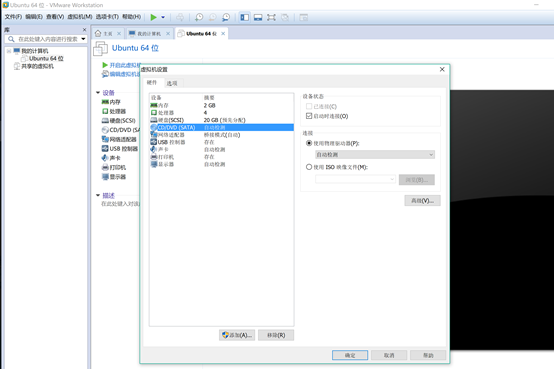Click the 浏览(B)... button
554x369 pixels.
tap(417, 180)
